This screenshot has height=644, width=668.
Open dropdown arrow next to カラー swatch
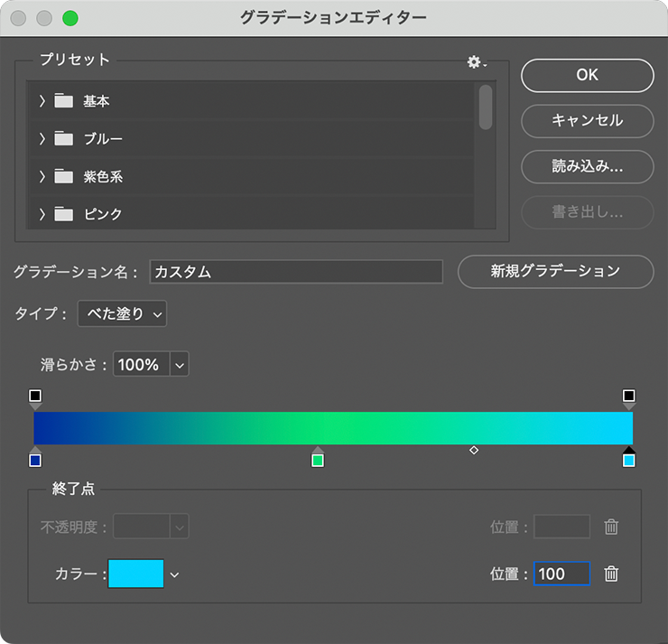175,574
